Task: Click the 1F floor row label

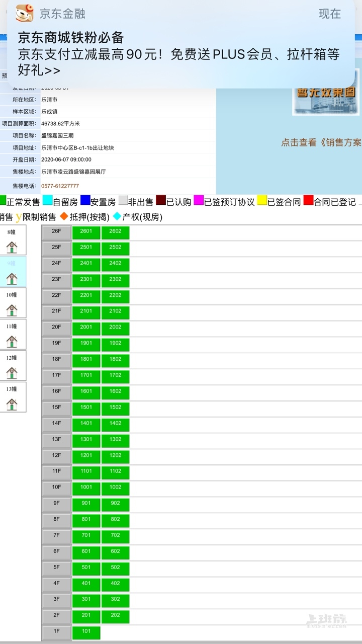Action: coord(56,632)
